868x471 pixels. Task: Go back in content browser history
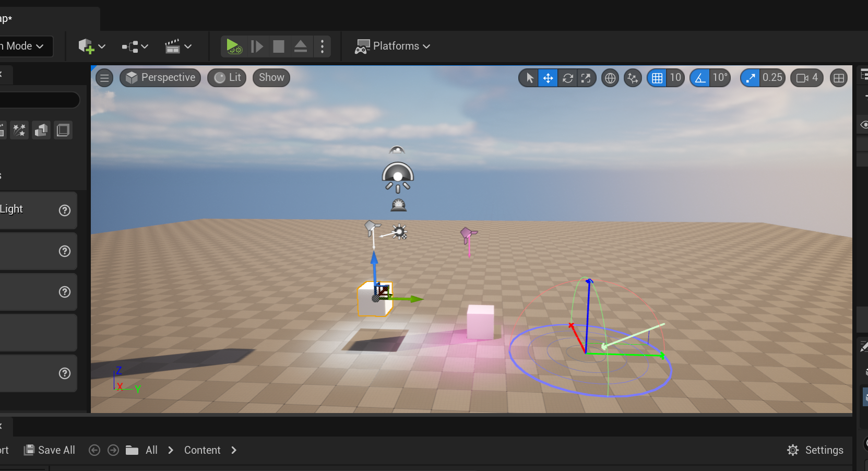(x=94, y=450)
